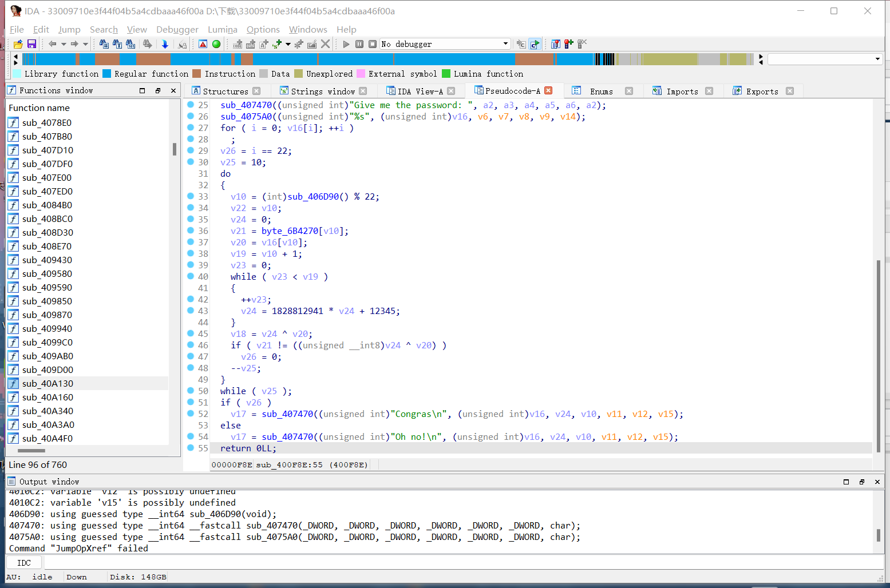The height and width of the screenshot is (588, 890).
Task: Click the convert-to-code toolbar icon
Action: [238, 44]
